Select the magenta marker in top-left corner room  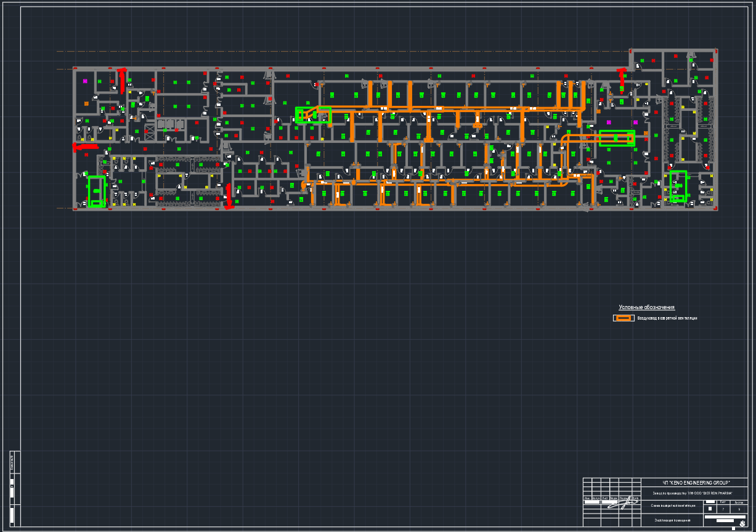[x=86, y=81]
